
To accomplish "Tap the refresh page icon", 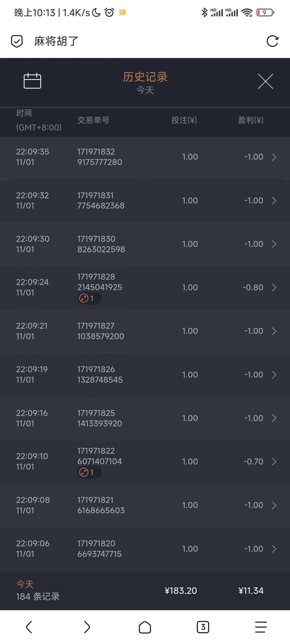I will click(x=272, y=41).
